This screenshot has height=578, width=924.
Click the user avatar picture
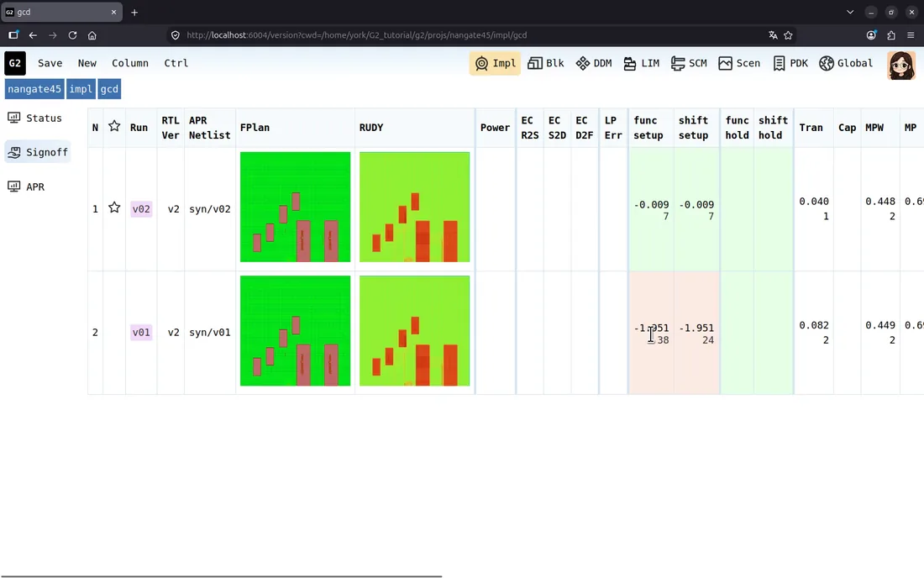tap(901, 65)
